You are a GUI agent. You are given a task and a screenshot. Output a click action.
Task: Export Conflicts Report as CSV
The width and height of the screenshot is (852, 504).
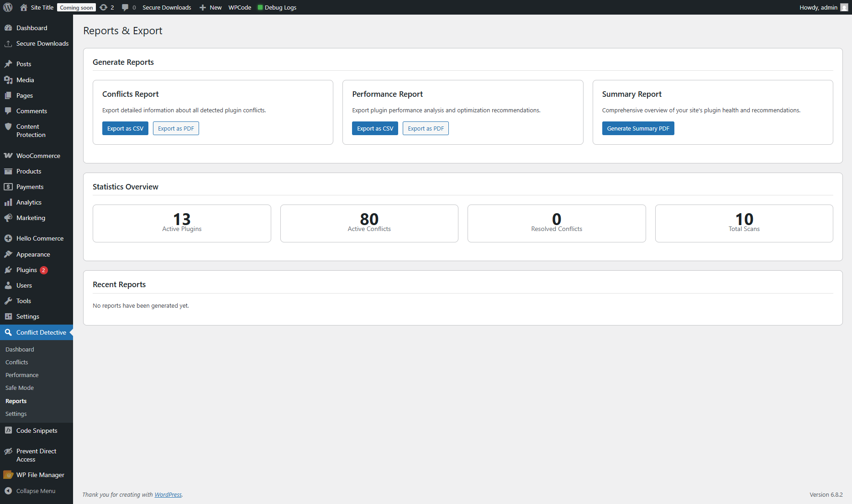pos(125,128)
